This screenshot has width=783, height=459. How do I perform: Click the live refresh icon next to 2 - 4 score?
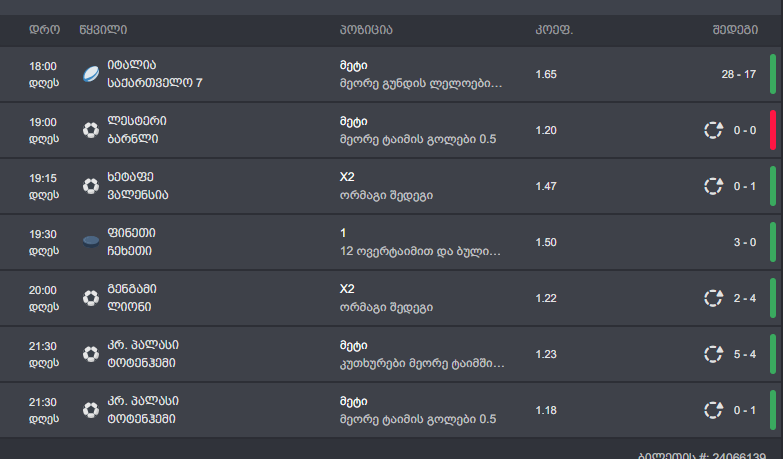[x=714, y=298]
